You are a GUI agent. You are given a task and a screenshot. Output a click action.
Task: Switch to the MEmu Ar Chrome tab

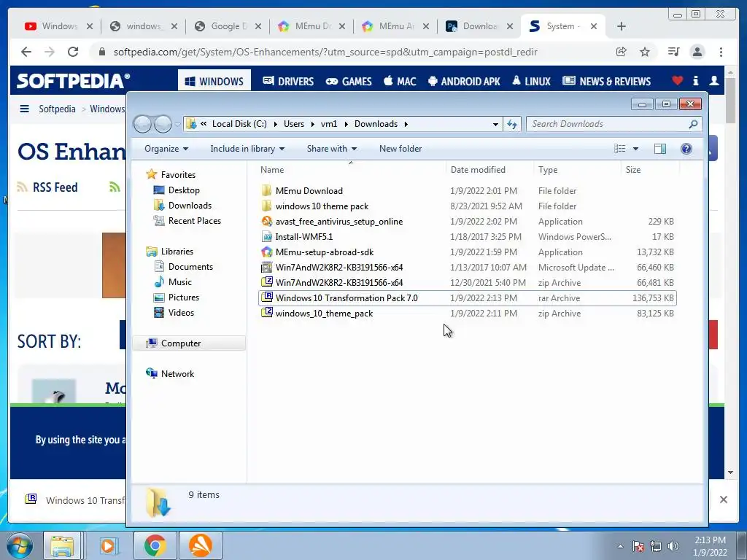[395, 26]
